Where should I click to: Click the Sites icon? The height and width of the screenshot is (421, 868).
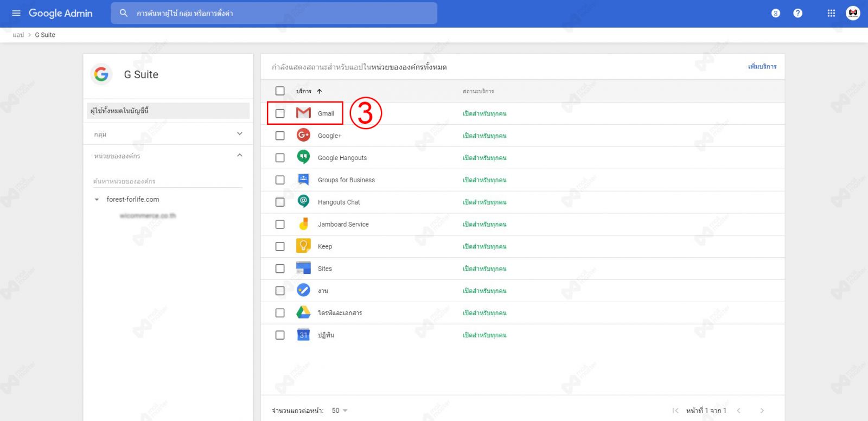pyautogui.click(x=303, y=268)
